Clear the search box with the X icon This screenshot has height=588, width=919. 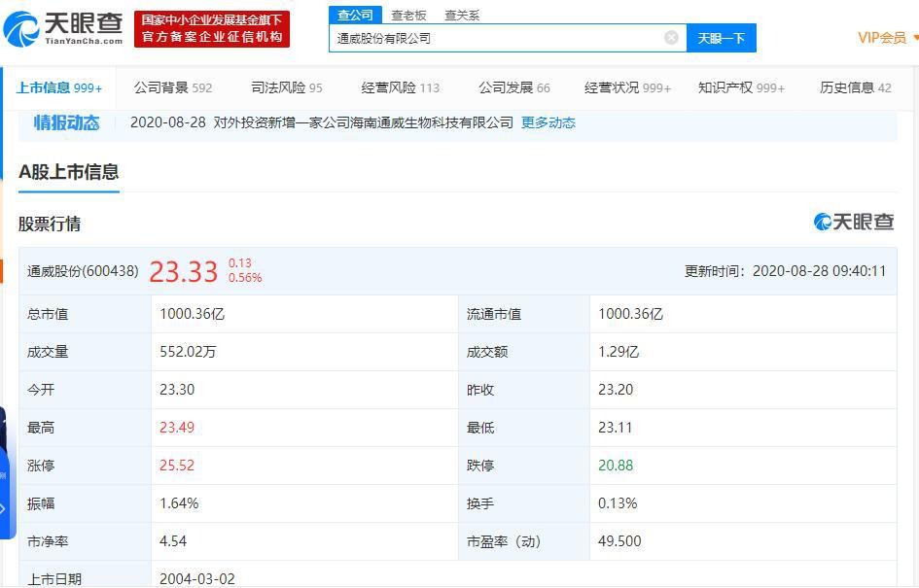pyautogui.click(x=672, y=38)
